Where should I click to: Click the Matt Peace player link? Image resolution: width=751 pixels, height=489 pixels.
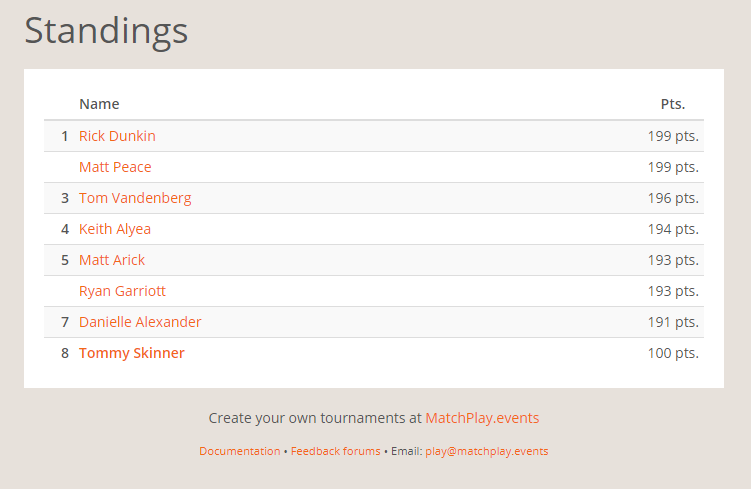click(x=115, y=167)
